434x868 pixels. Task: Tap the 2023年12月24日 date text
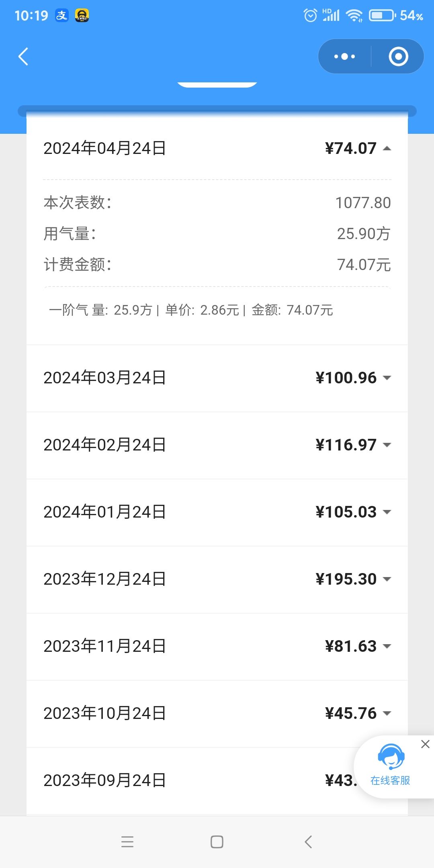click(104, 579)
